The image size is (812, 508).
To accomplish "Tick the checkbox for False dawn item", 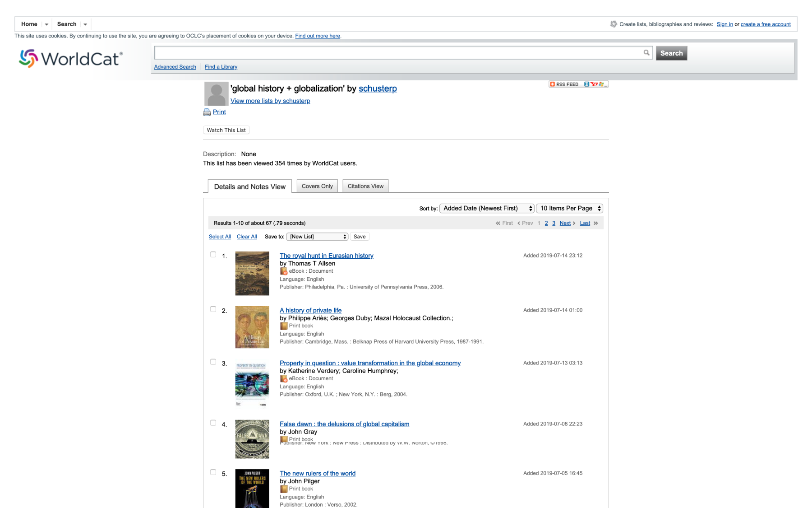I will 213,423.
